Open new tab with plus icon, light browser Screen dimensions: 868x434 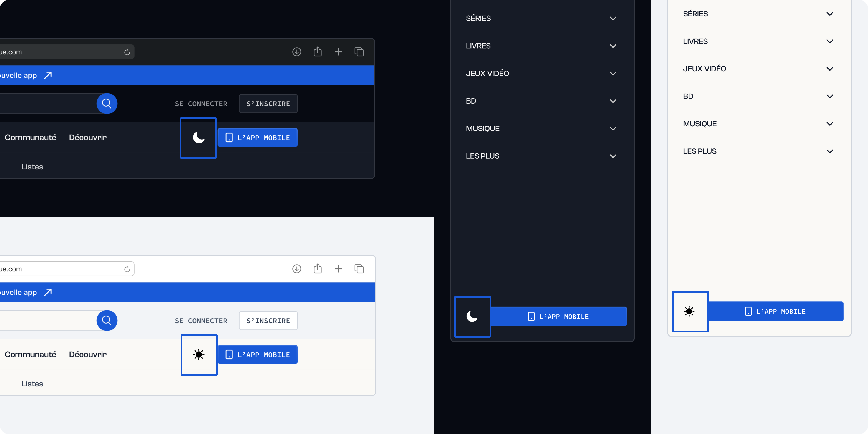coord(338,269)
